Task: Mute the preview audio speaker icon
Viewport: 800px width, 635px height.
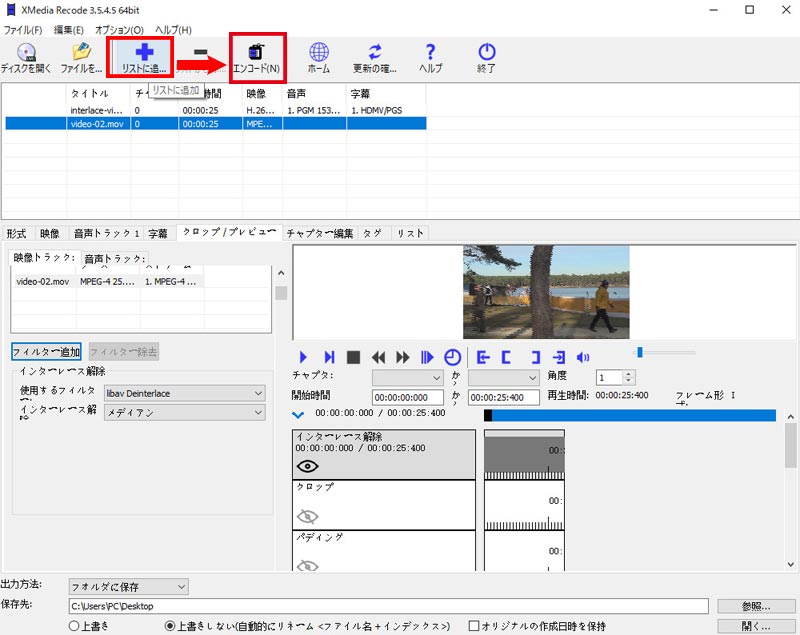Action: click(583, 358)
